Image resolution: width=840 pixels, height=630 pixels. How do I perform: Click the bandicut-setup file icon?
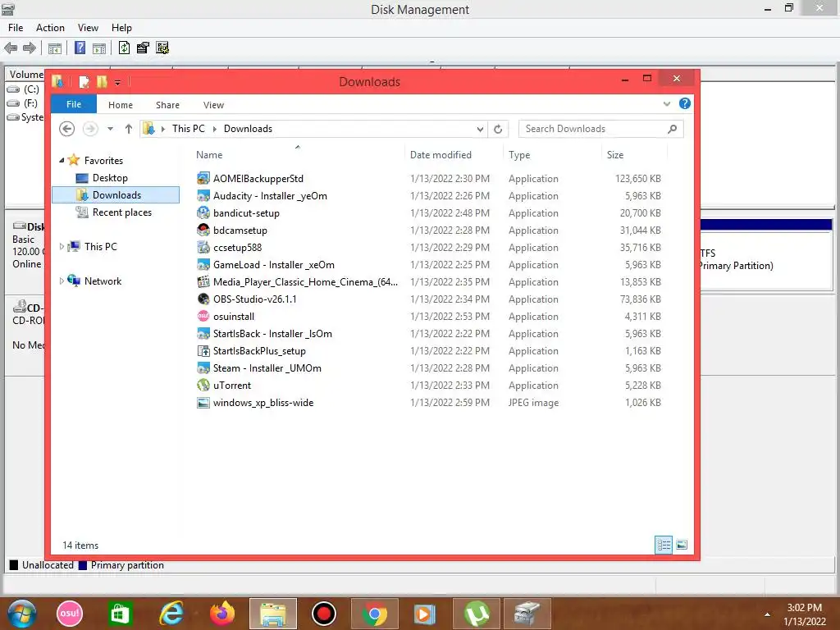[203, 212]
